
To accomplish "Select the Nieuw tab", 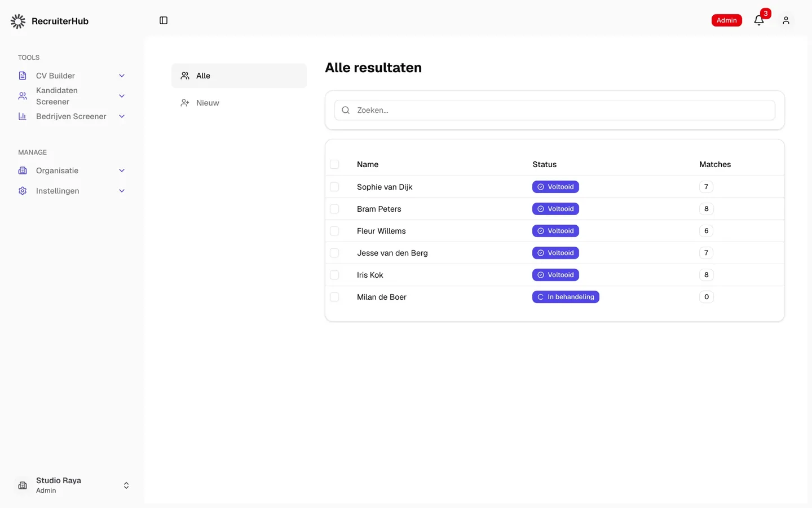I will 239,103.
